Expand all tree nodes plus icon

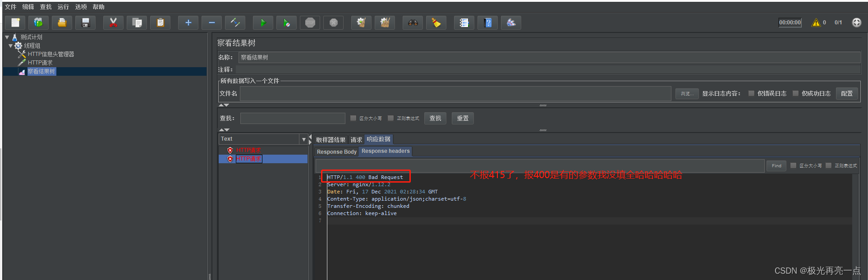coord(188,23)
